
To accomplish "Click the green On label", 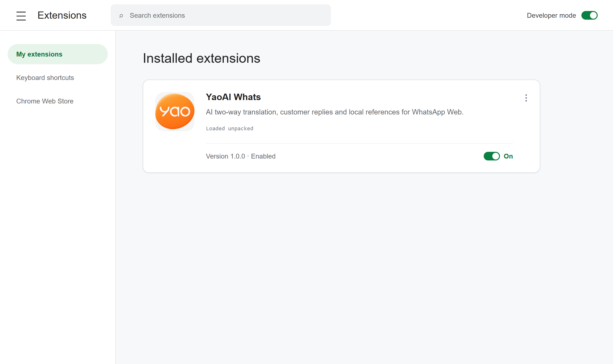I will 508,156.
